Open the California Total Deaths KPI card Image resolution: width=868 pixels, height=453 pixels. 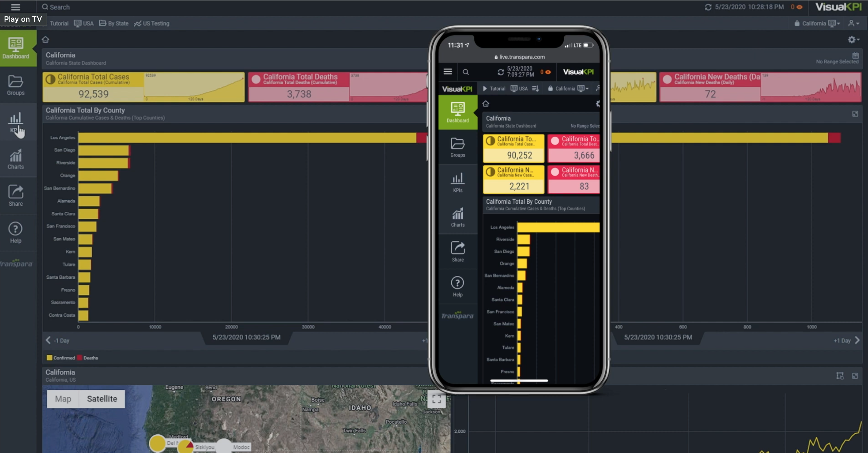tap(337, 87)
